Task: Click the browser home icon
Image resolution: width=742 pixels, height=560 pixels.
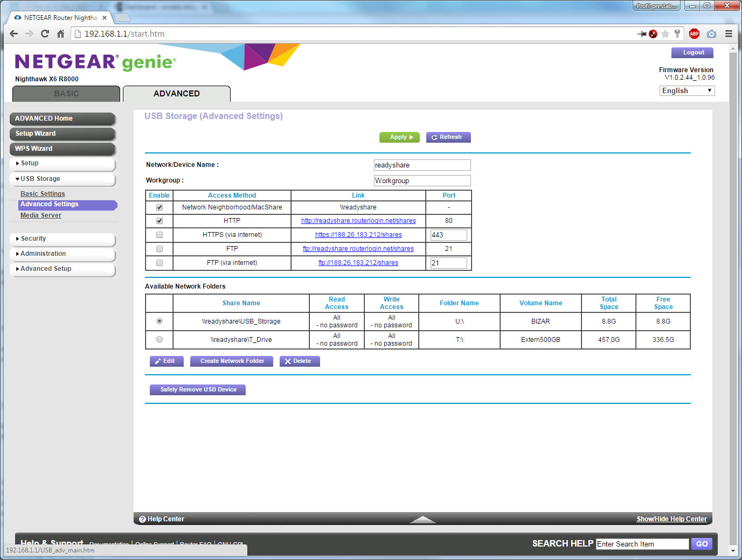Action: tap(60, 34)
